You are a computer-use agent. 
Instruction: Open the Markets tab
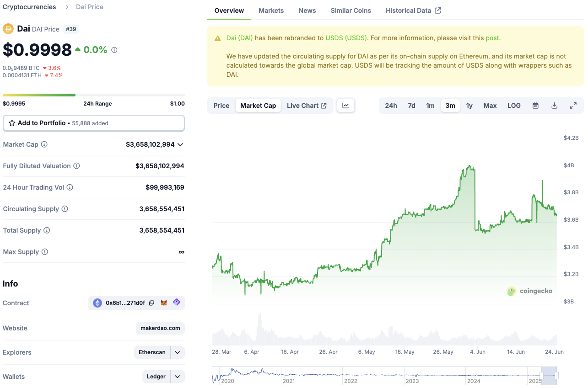(x=271, y=11)
